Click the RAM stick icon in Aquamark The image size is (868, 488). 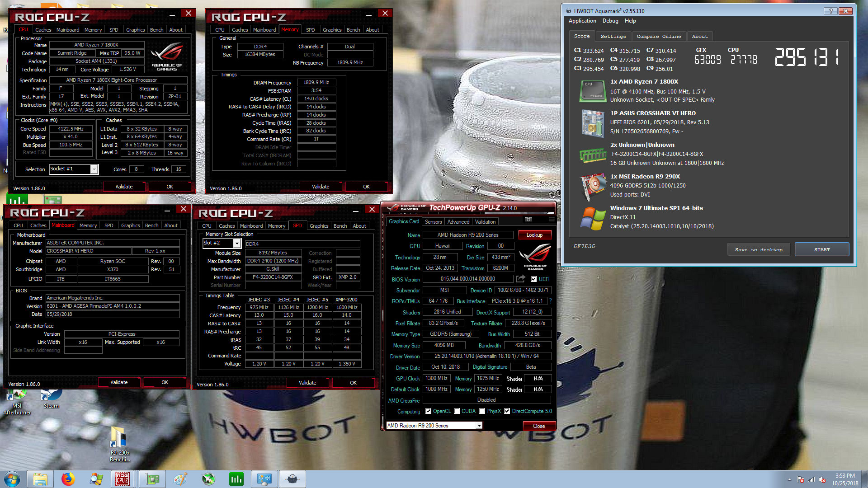pyautogui.click(x=593, y=155)
